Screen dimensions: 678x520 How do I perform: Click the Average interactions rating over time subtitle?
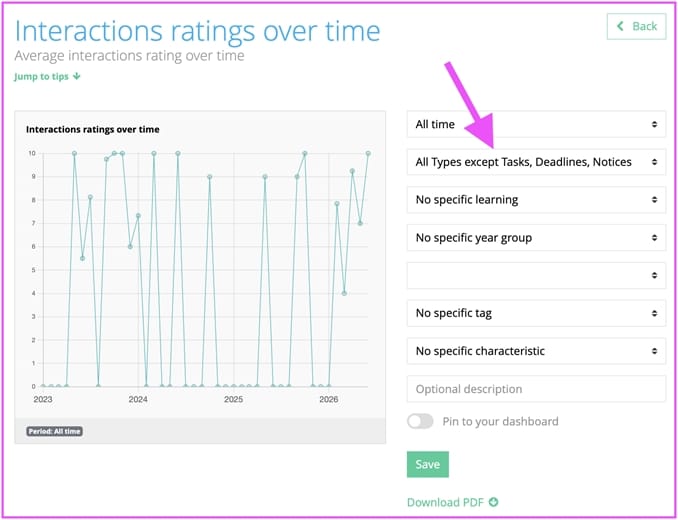pyautogui.click(x=129, y=56)
